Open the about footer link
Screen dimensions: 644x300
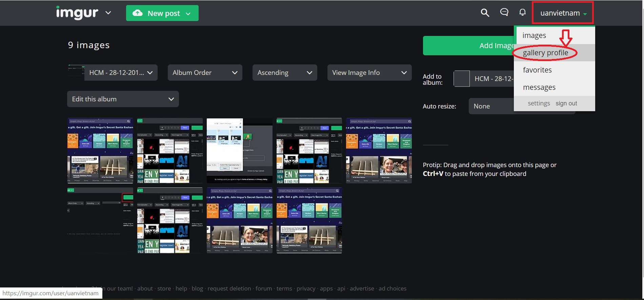145,288
